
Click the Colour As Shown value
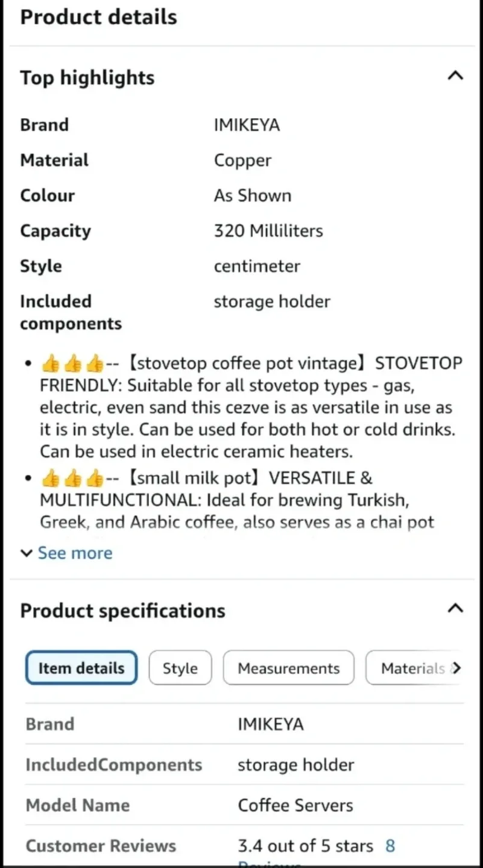click(253, 195)
